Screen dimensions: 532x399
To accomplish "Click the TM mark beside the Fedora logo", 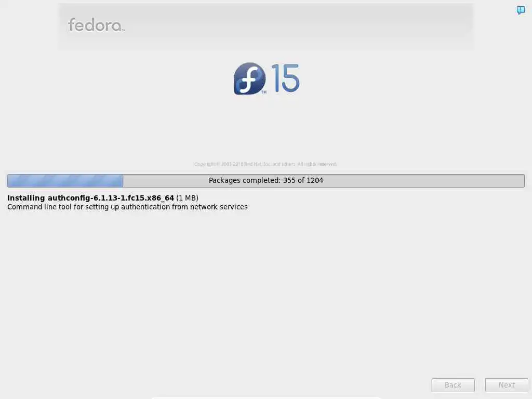I will pyautogui.click(x=263, y=92).
